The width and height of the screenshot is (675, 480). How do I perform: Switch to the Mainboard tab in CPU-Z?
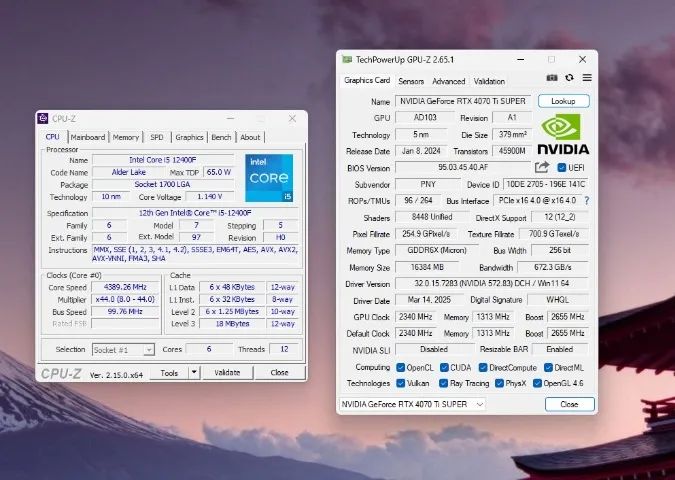(88, 137)
